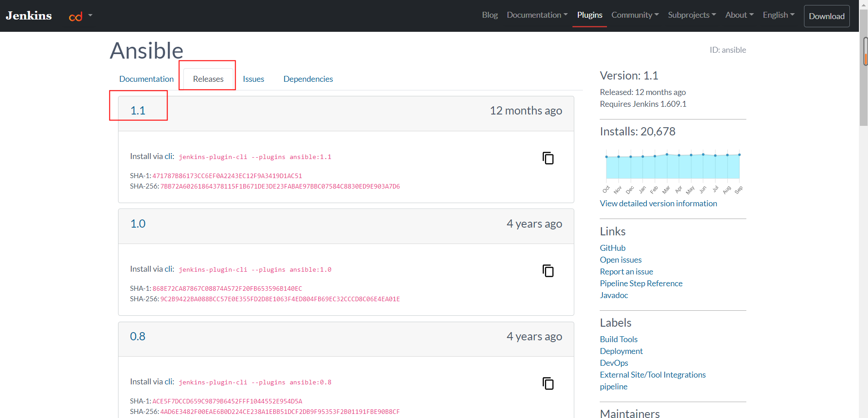This screenshot has height=418, width=868.
Task: Open Pipeline Step Reference link
Action: point(641,284)
